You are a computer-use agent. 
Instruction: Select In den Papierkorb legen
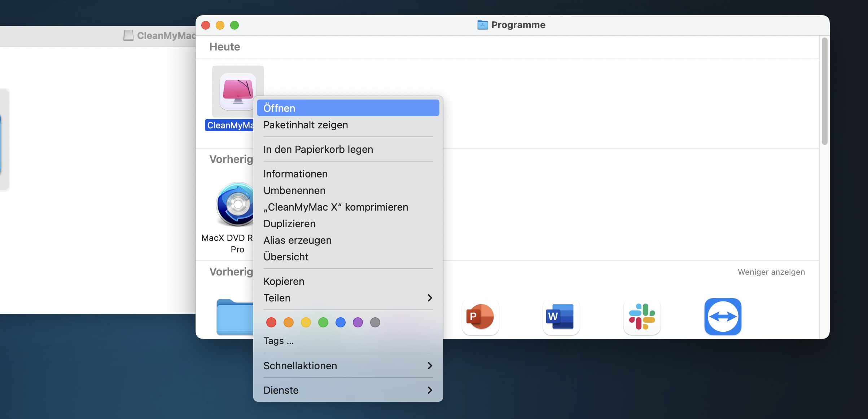point(318,149)
